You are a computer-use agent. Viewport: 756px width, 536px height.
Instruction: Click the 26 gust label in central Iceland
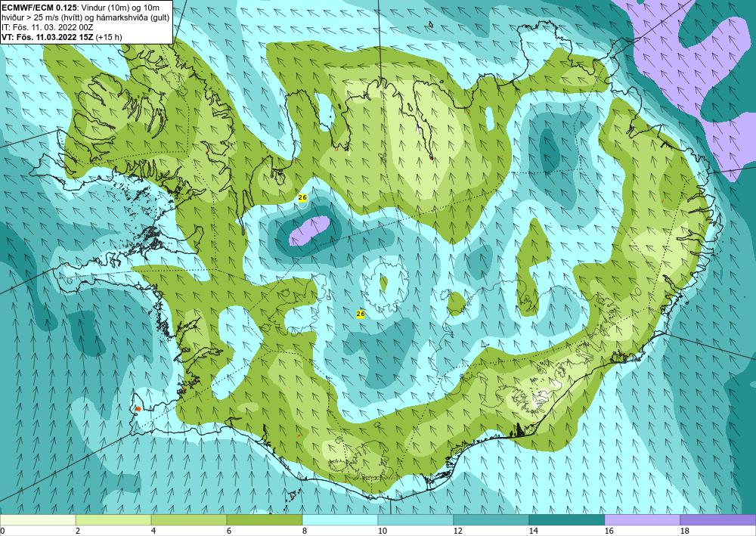pos(361,314)
